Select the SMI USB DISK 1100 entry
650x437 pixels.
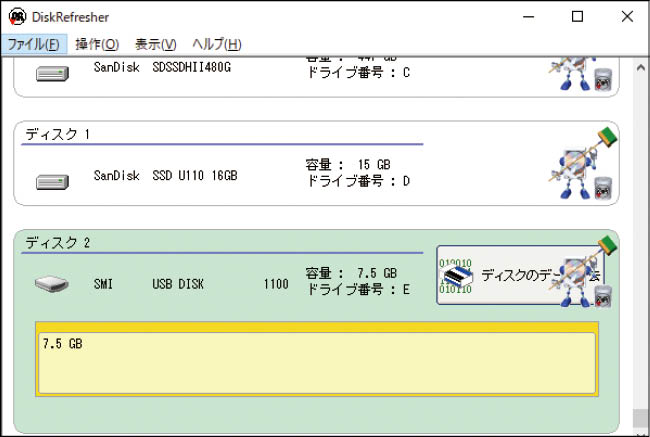coord(190,284)
